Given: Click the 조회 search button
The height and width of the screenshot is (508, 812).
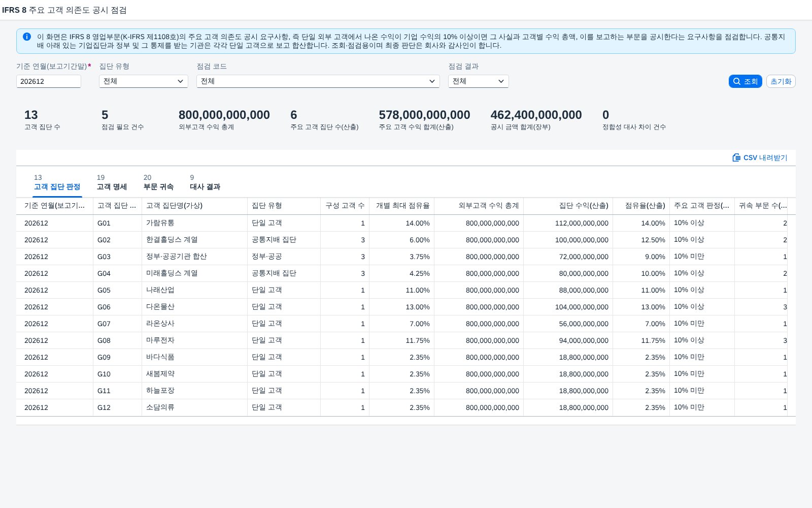Looking at the screenshot, I should [746, 81].
